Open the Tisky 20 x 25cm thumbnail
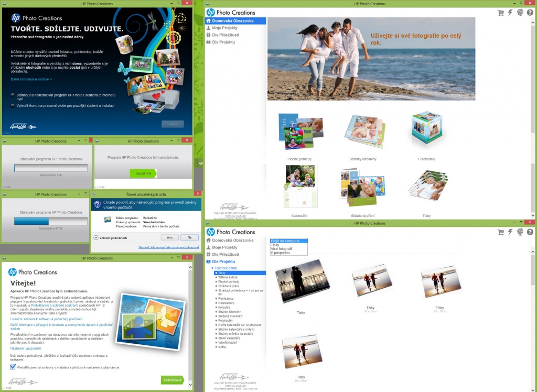This screenshot has height=392, width=537. (302, 353)
